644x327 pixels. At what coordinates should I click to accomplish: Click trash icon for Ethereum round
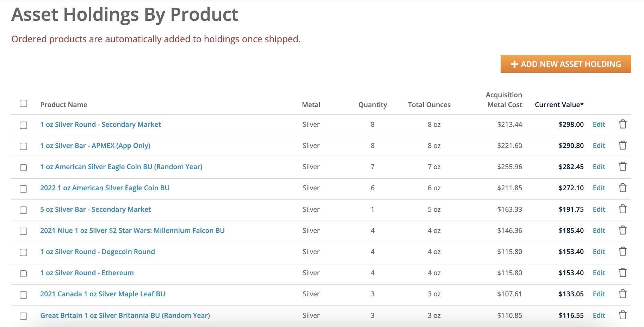(623, 272)
